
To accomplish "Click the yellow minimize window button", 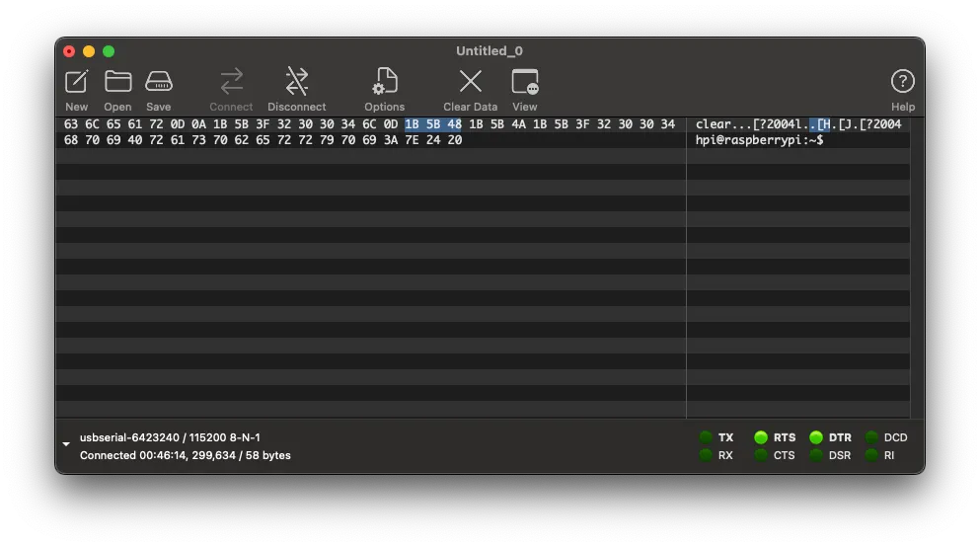I will pyautogui.click(x=89, y=51).
